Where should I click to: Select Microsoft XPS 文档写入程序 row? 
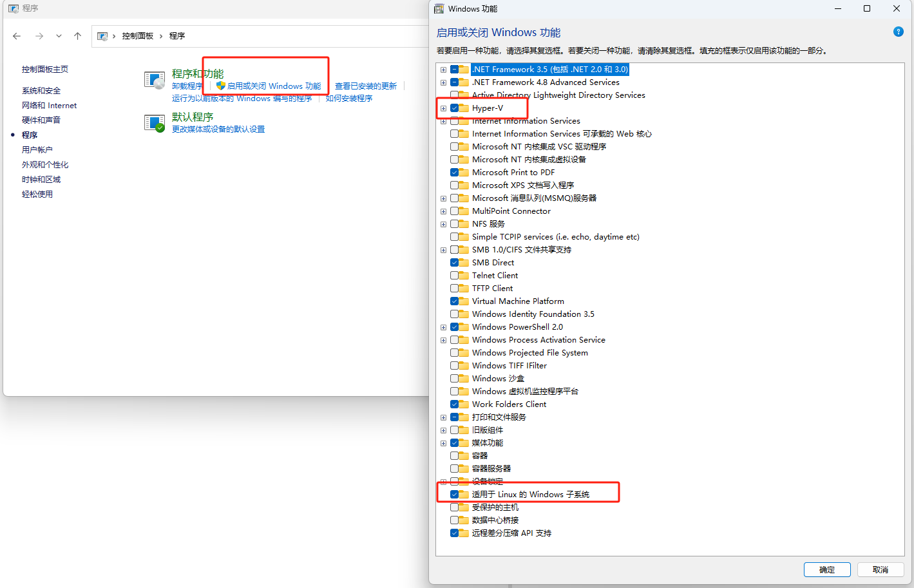[x=522, y=185]
